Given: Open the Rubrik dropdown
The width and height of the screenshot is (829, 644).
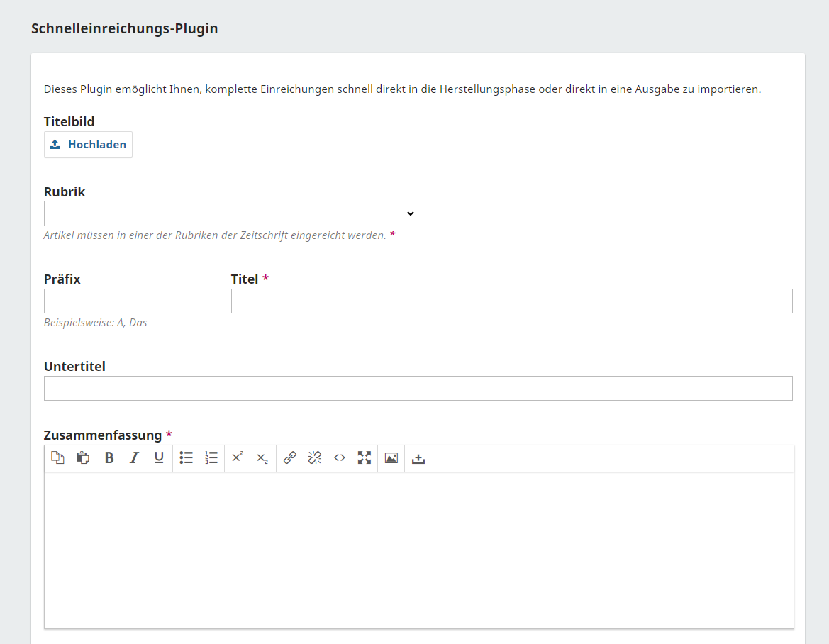Looking at the screenshot, I should (230, 213).
